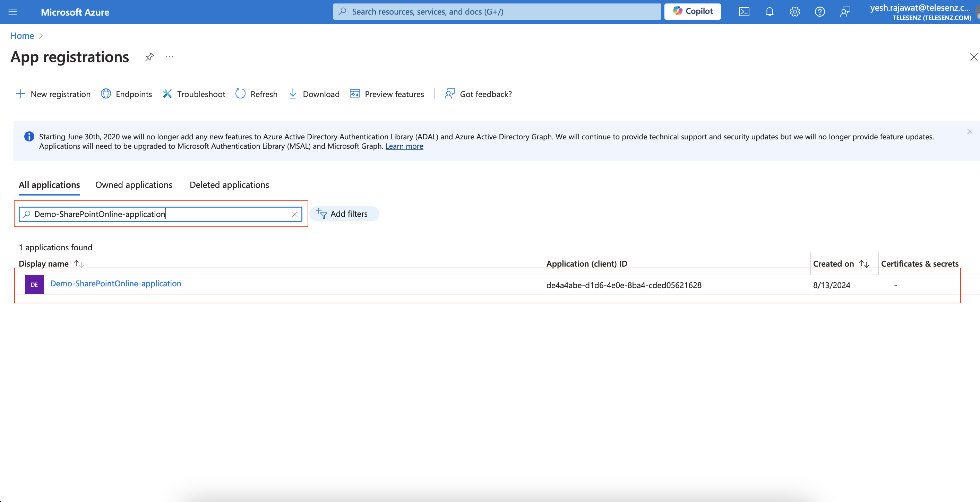Open Copilot from the top bar
Image resolution: width=980 pixels, height=502 pixels.
[x=693, y=11]
